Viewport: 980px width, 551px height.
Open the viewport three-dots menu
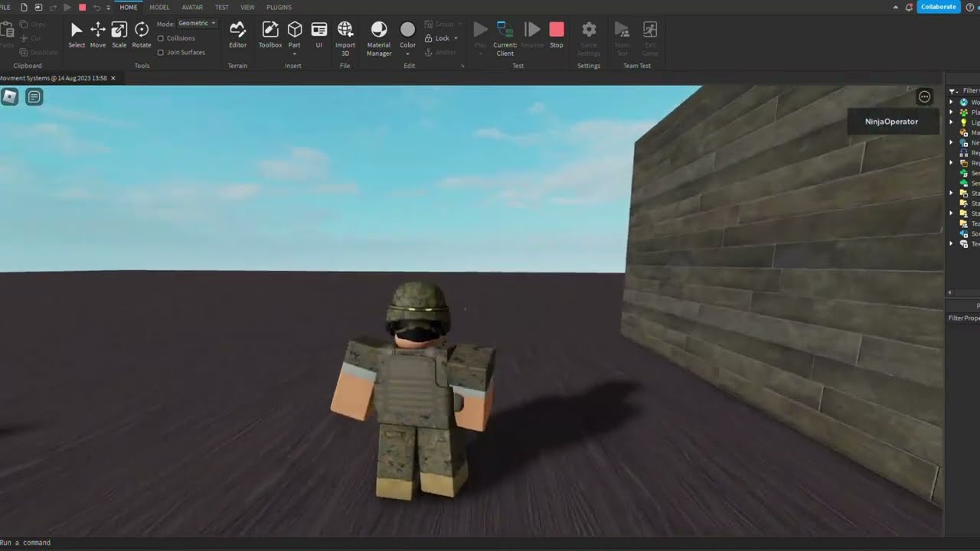tap(925, 96)
